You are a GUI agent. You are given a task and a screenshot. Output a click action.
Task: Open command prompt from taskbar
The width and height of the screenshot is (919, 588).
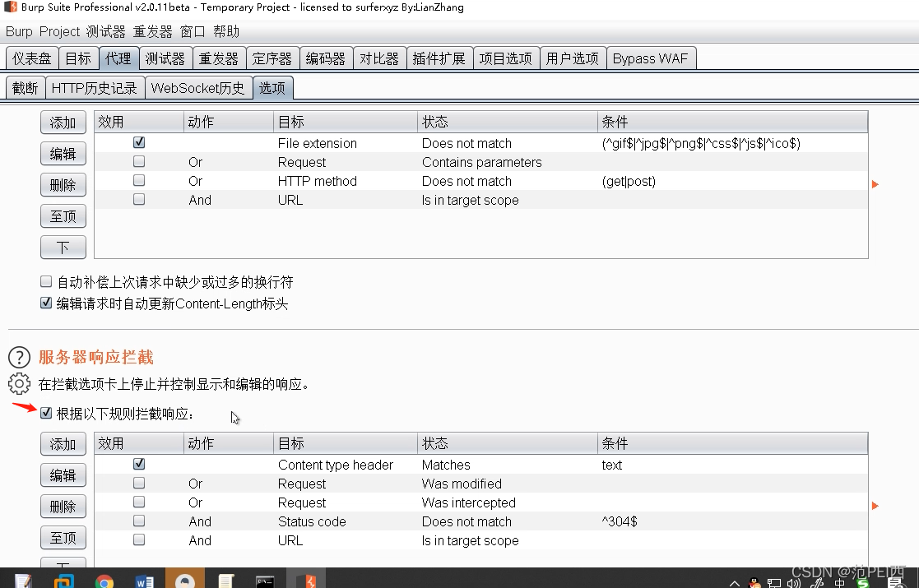coord(265,581)
